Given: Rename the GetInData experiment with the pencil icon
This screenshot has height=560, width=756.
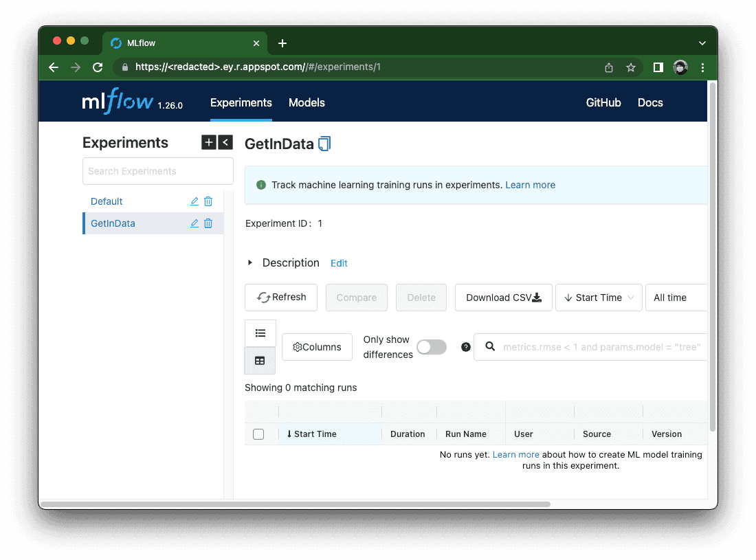Looking at the screenshot, I should [x=194, y=223].
